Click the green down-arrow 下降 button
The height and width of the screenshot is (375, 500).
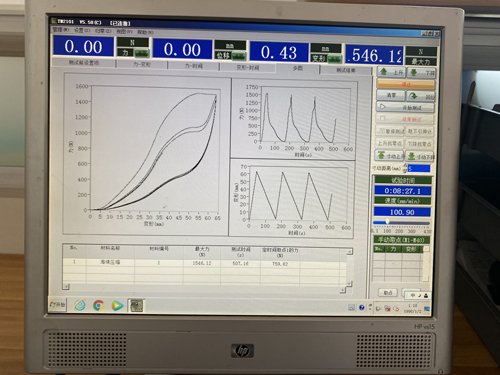421,73
